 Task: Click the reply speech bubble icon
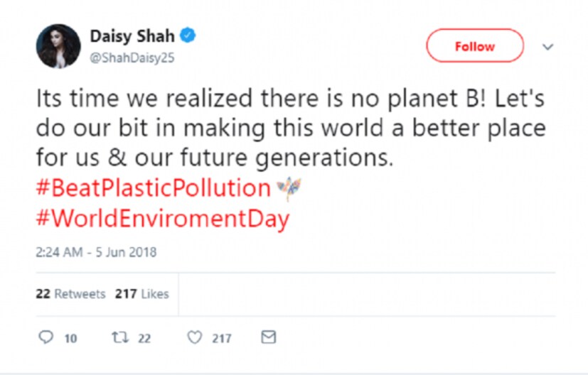(46, 338)
